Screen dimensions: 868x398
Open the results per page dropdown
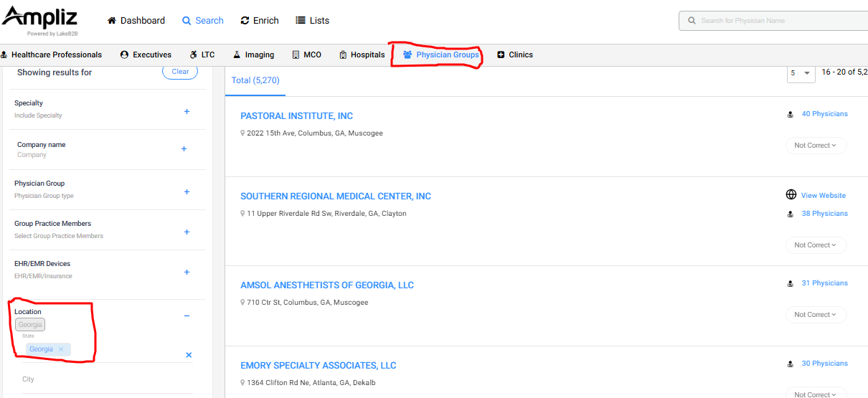pos(801,72)
